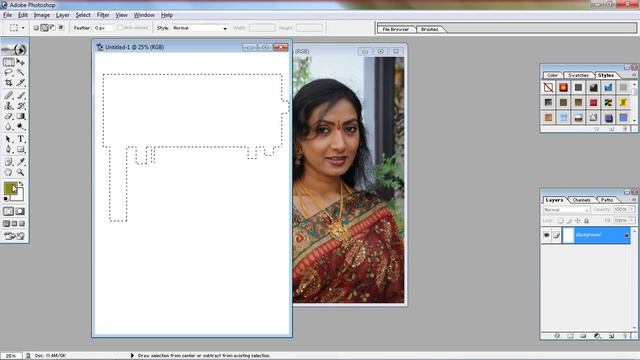The width and height of the screenshot is (640, 360).
Task: Click the Background layer thumbnail
Action: click(x=568, y=236)
